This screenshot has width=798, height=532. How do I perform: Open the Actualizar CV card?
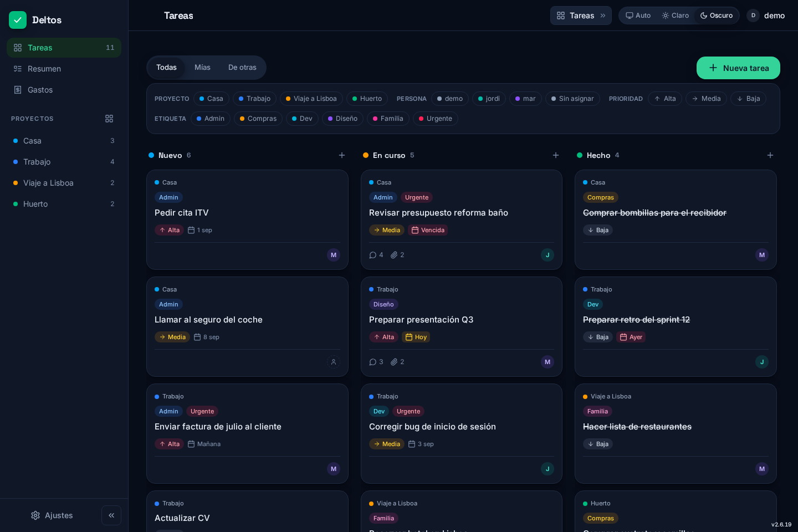pyautogui.click(x=247, y=511)
